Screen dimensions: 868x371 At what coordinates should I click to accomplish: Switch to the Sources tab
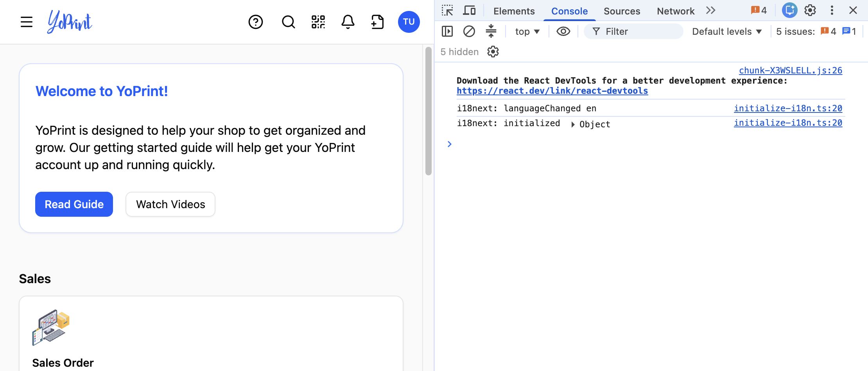622,11
